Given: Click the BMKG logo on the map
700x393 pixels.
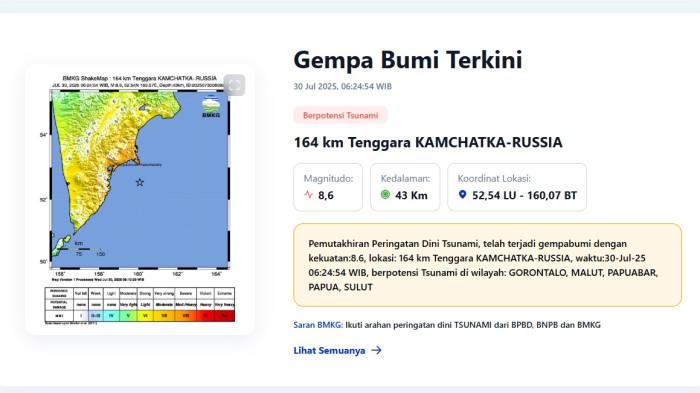Looking at the screenshot, I should 211,106.
